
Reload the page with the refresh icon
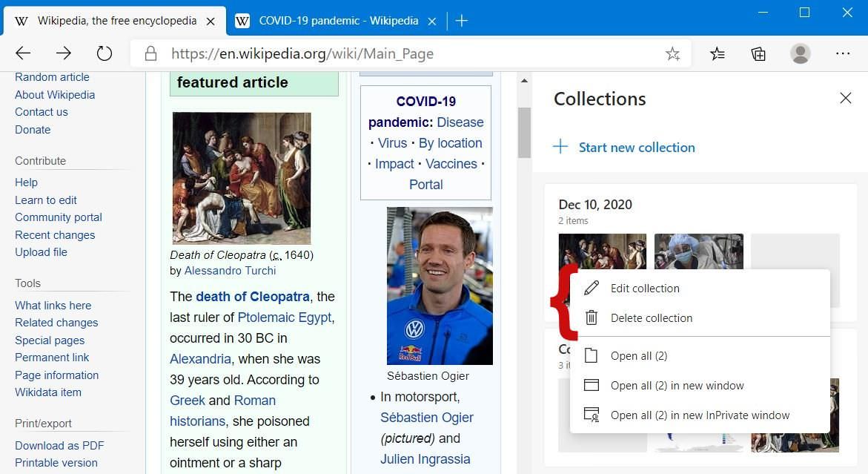(x=104, y=53)
